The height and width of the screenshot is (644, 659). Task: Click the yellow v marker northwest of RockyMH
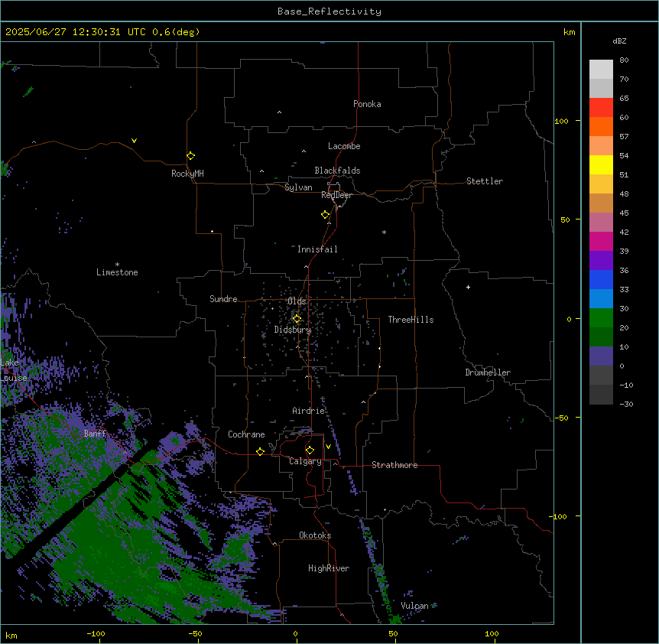click(134, 141)
